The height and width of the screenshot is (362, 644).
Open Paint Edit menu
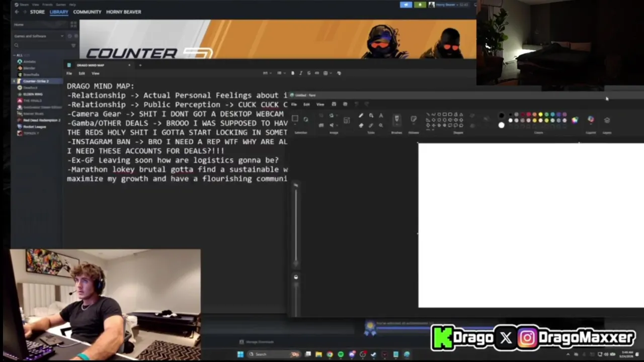click(306, 104)
